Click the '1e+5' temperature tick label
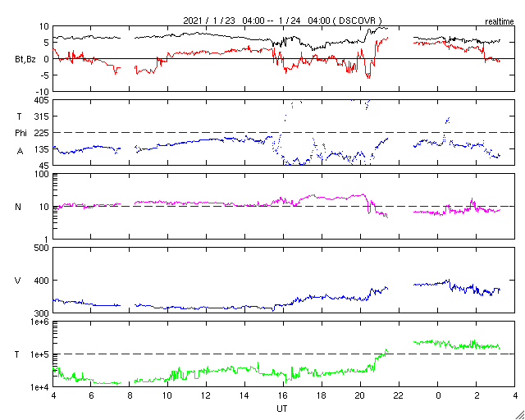 click(39, 354)
